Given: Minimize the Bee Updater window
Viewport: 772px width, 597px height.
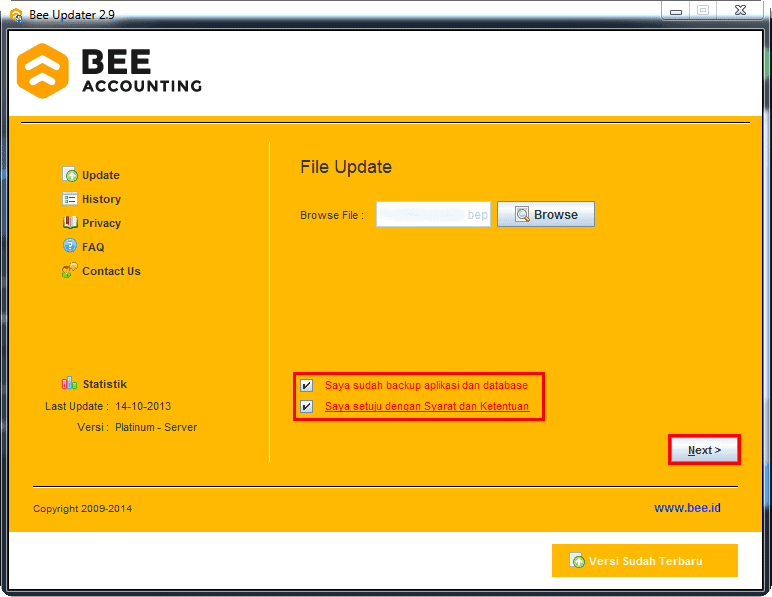Looking at the screenshot, I should (676, 11).
